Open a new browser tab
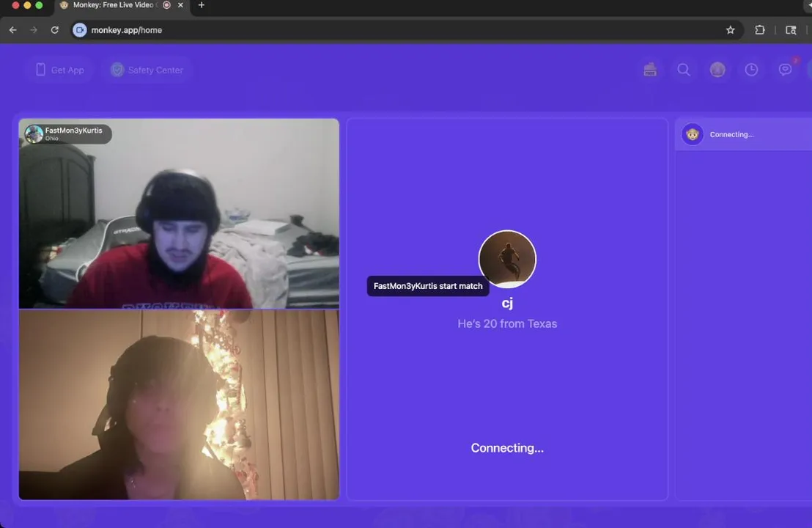 (x=202, y=5)
